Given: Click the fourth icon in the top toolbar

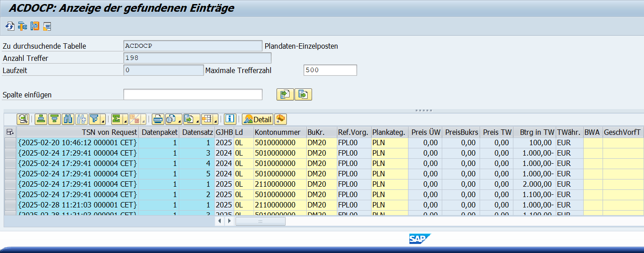Looking at the screenshot, I should click(47, 27).
